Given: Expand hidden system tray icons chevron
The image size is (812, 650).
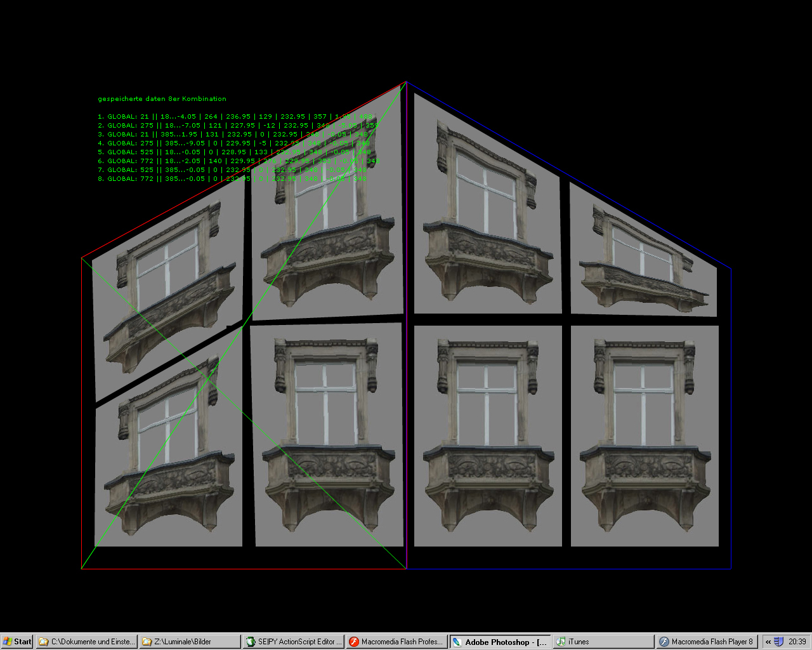Looking at the screenshot, I should point(768,642).
